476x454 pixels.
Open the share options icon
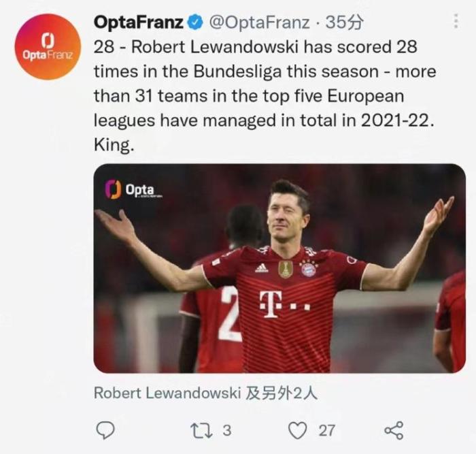[394, 430]
